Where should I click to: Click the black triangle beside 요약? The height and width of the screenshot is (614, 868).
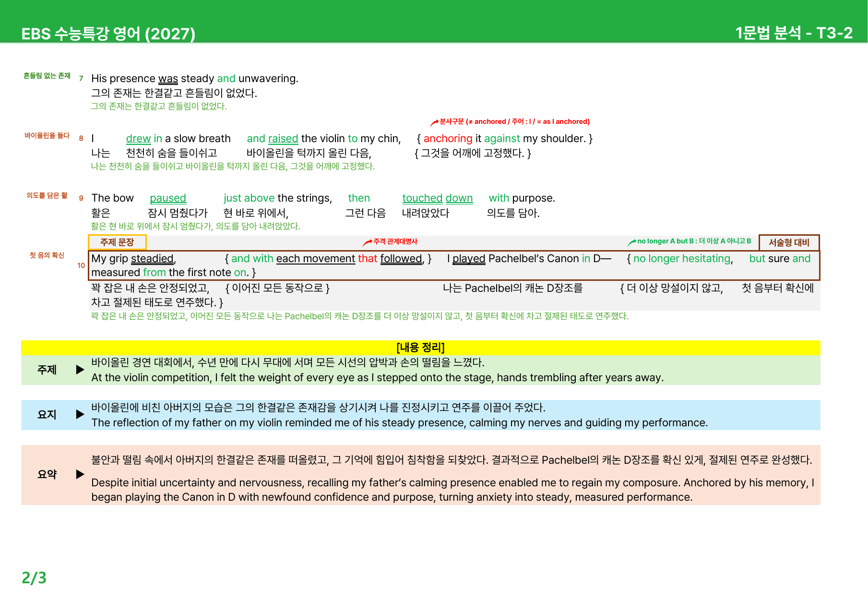click(80, 474)
